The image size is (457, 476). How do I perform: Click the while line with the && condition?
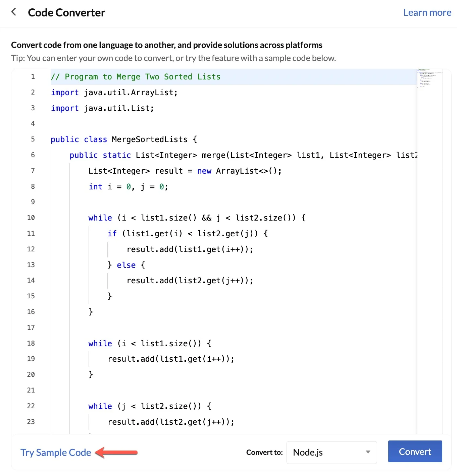197,218
